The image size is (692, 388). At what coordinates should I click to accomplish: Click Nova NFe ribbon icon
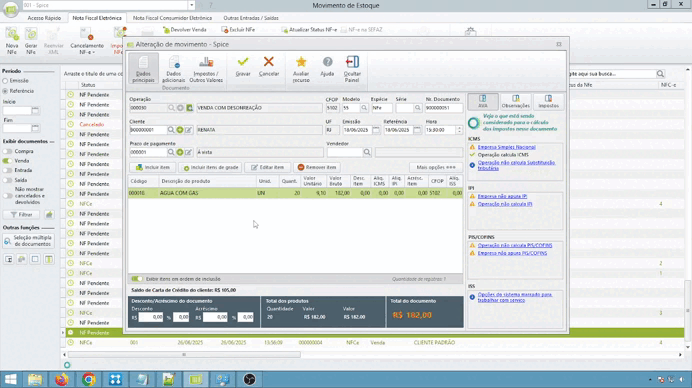[12, 41]
